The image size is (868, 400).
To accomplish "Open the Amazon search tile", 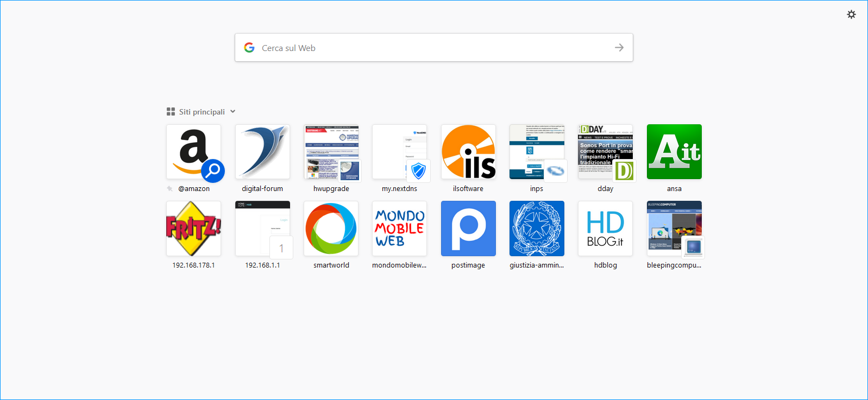I will coord(193,152).
